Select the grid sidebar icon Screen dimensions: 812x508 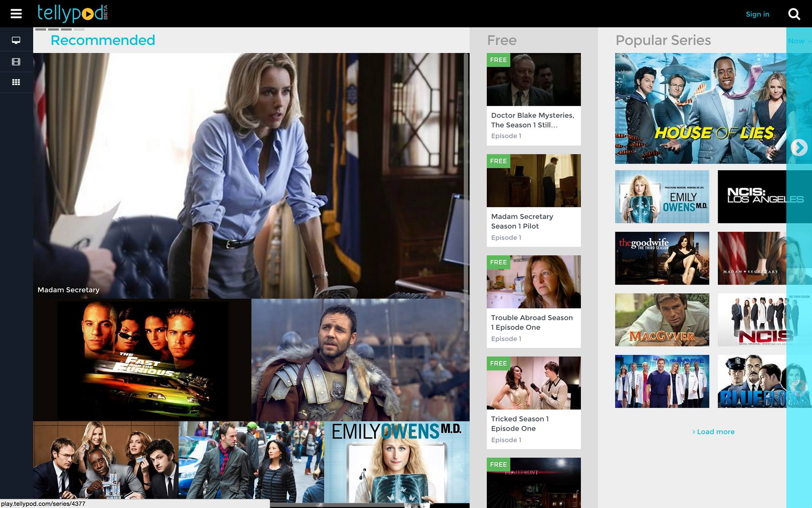point(16,82)
